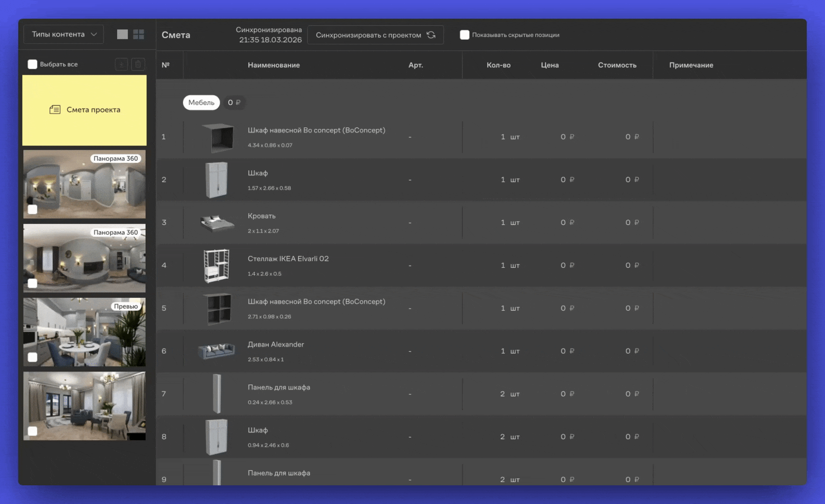This screenshot has width=825, height=504.
Task: Click the Кровать bed item image
Action: click(x=217, y=223)
